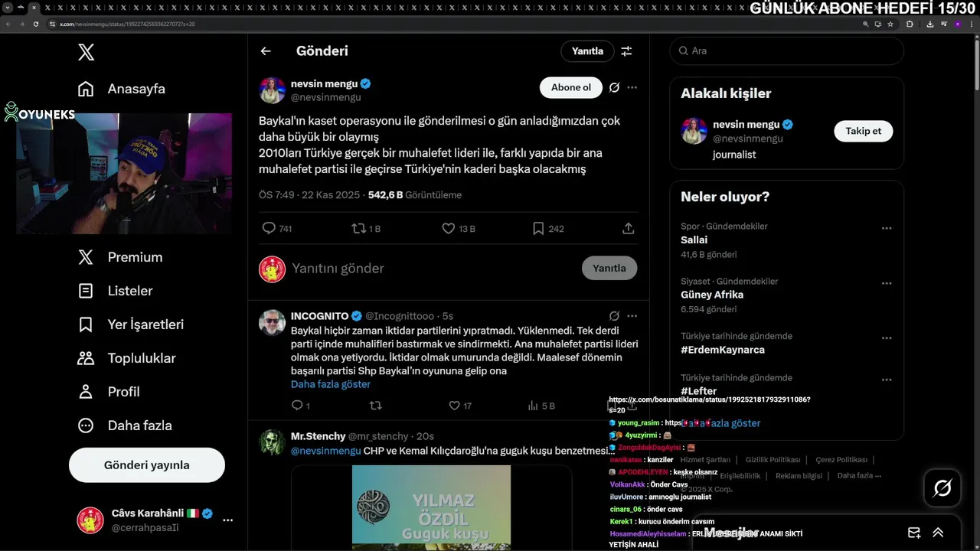This screenshot has width=980, height=551.
Task: Bookmark page with star icon in address bar
Action: pos(890,24)
